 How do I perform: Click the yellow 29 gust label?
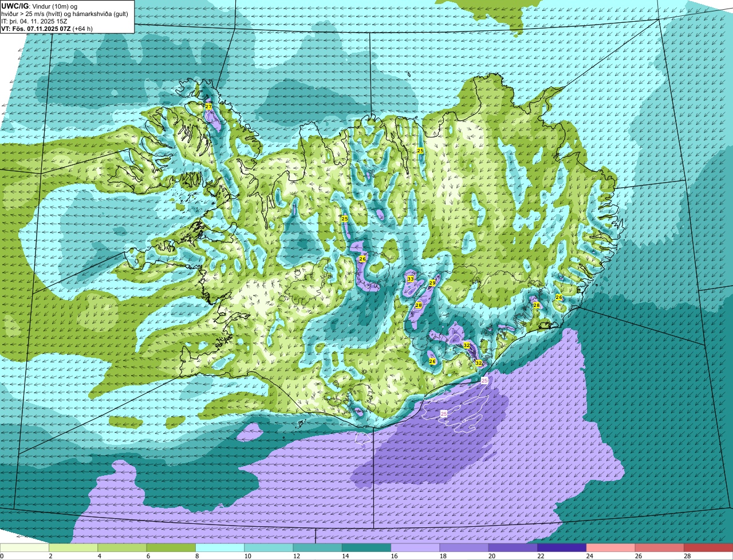coord(432,283)
